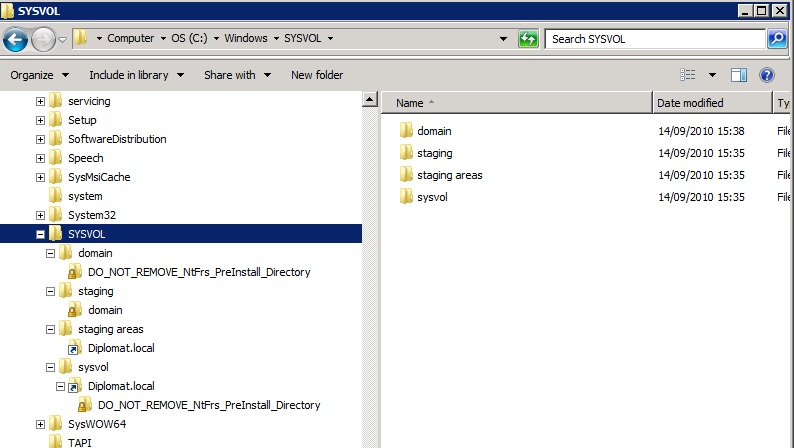794x448 pixels.
Task: Refresh the SYSVOL folder view
Action: click(528, 39)
